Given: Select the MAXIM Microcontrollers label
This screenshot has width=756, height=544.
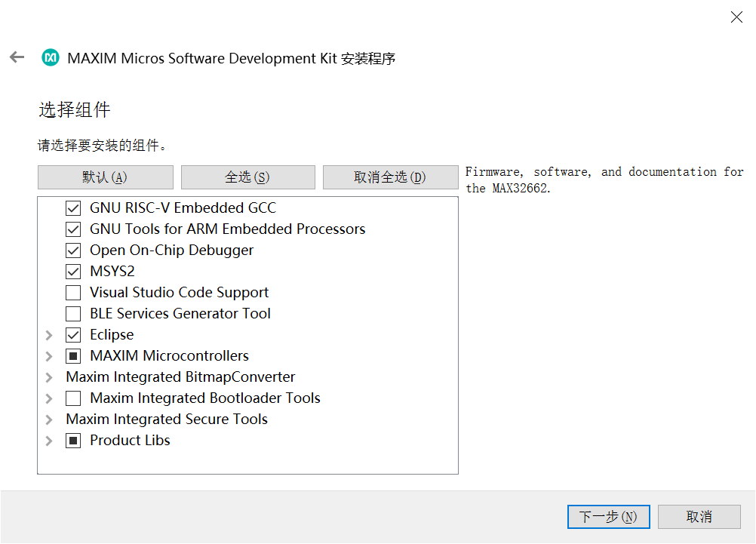Looking at the screenshot, I should [x=169, y=356].
